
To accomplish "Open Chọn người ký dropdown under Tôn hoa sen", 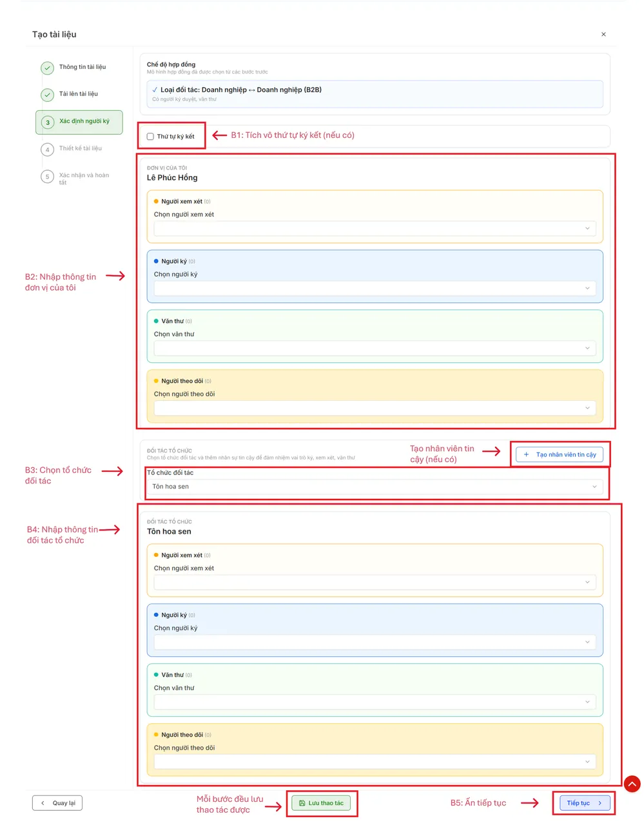I will pos(375,642).
